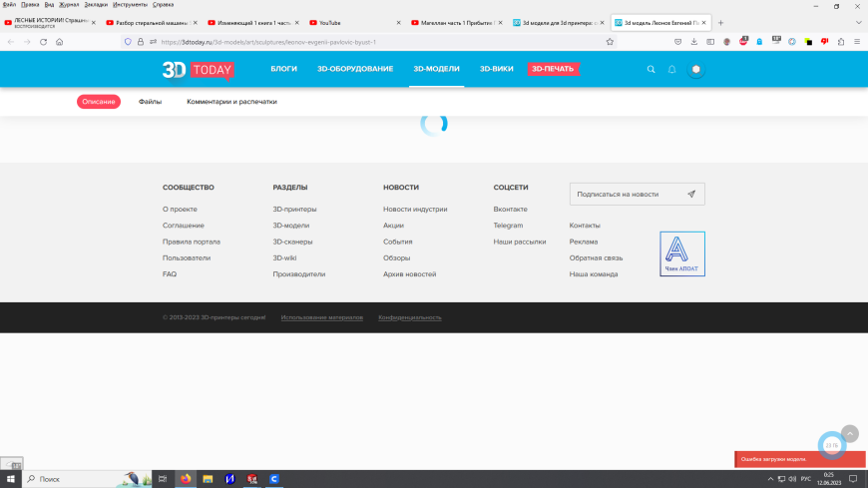Open File Explorer from the taskbar
Screen dimensions: 868x488
208,479
